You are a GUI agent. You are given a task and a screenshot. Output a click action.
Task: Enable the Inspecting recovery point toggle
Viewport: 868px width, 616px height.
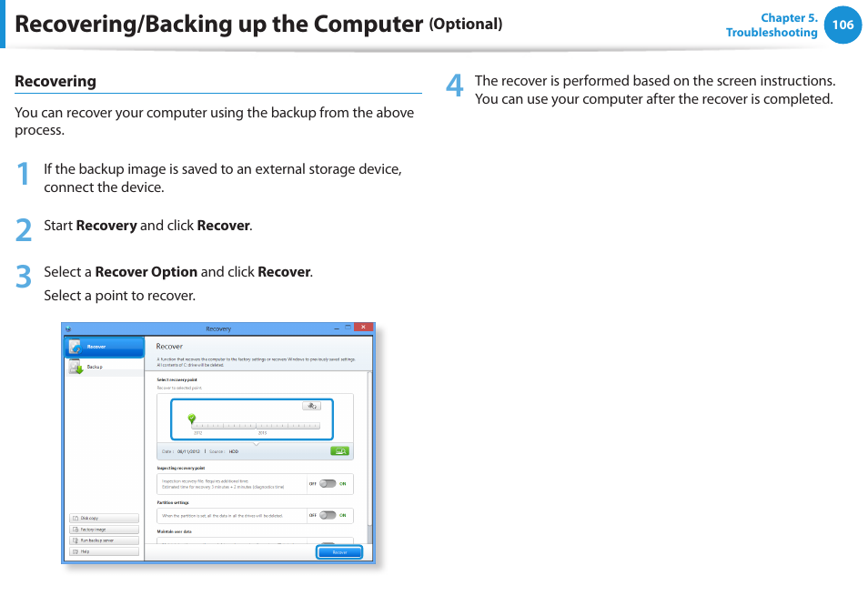point(328,484)
